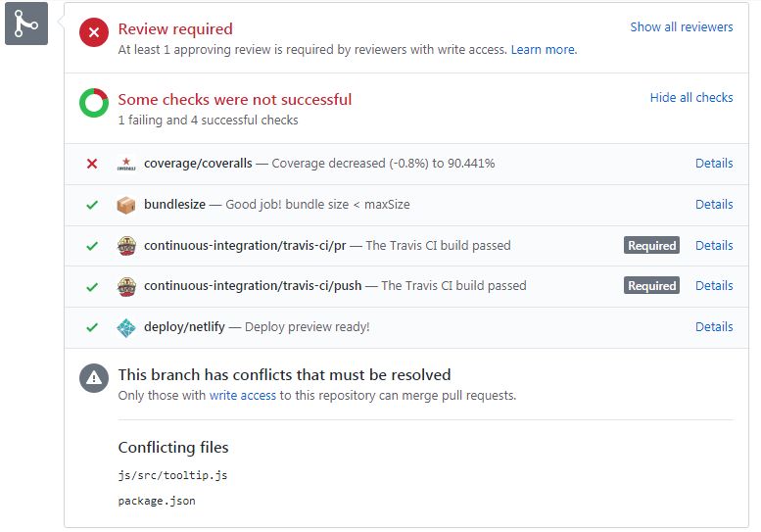
Task: Click the red Review required X icon
Action: pos(94,33)
